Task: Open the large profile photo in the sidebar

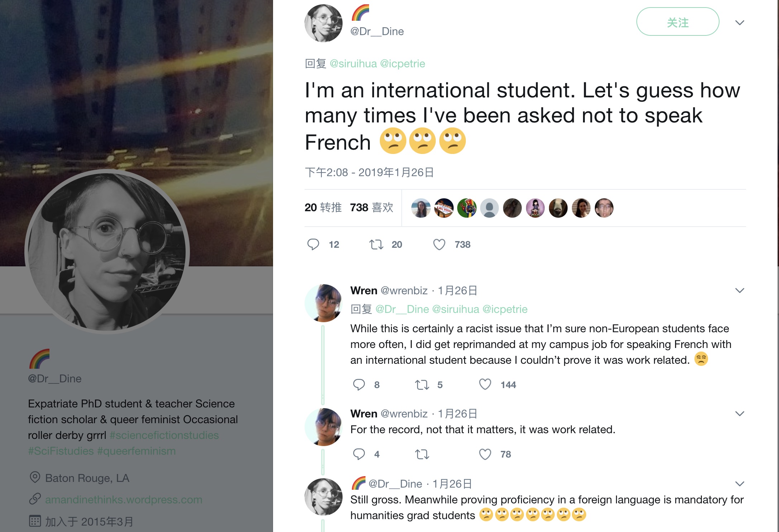Action: (x=107, y=252)
